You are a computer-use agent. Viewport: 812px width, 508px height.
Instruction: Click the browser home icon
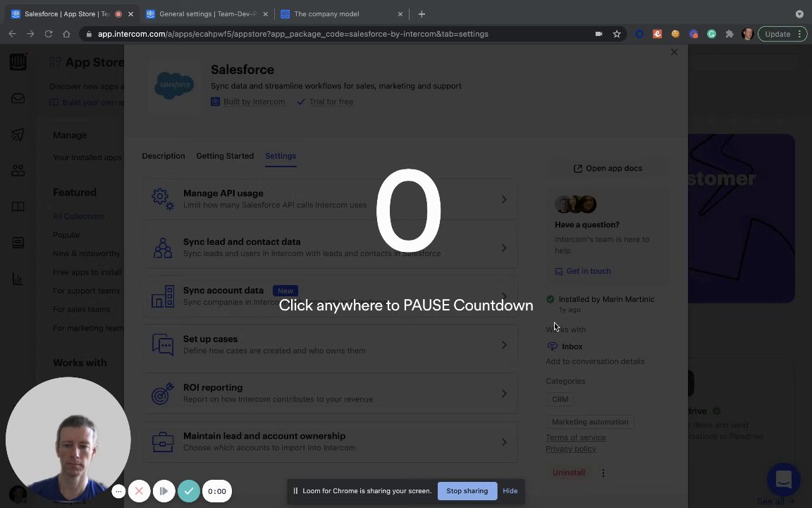coord(66,34)
